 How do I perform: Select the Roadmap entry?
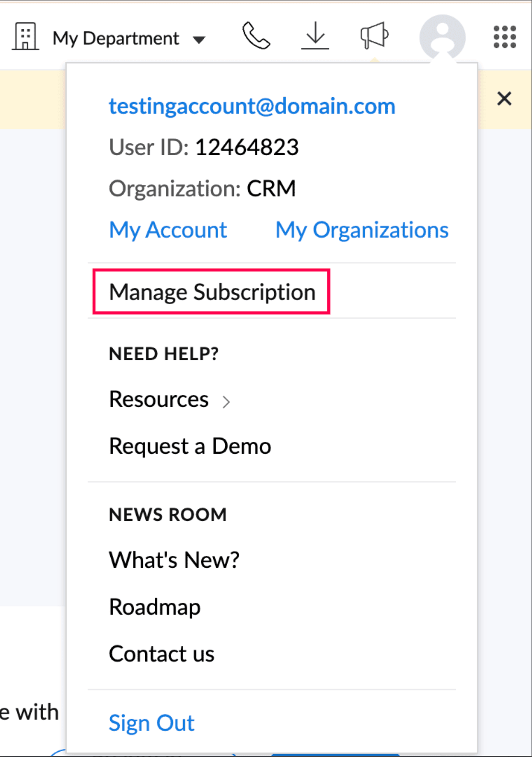[x=154, y=607]
